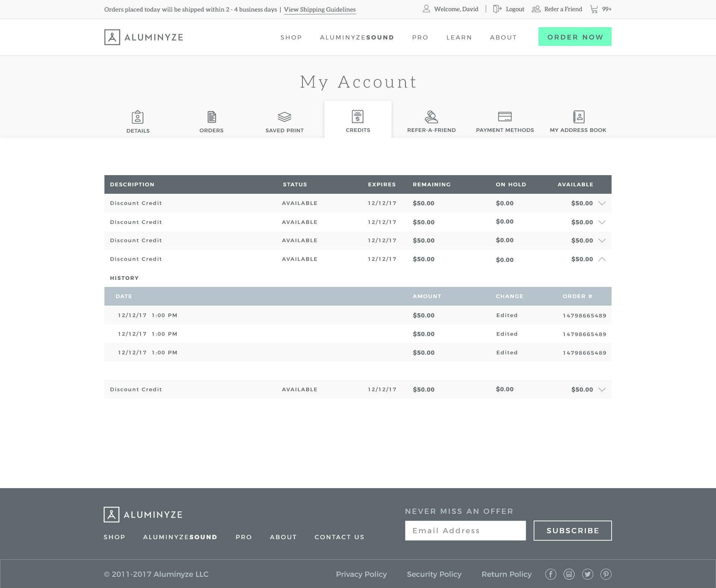Click the Logout door icon
716x588 pixels.
(x=497, y=9)
